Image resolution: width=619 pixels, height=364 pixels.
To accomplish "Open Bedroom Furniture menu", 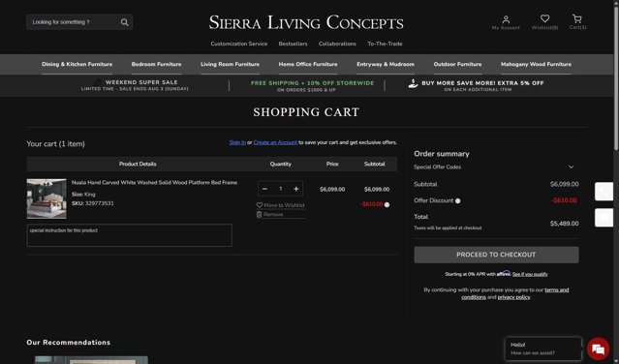I will [x=156, y=64].
